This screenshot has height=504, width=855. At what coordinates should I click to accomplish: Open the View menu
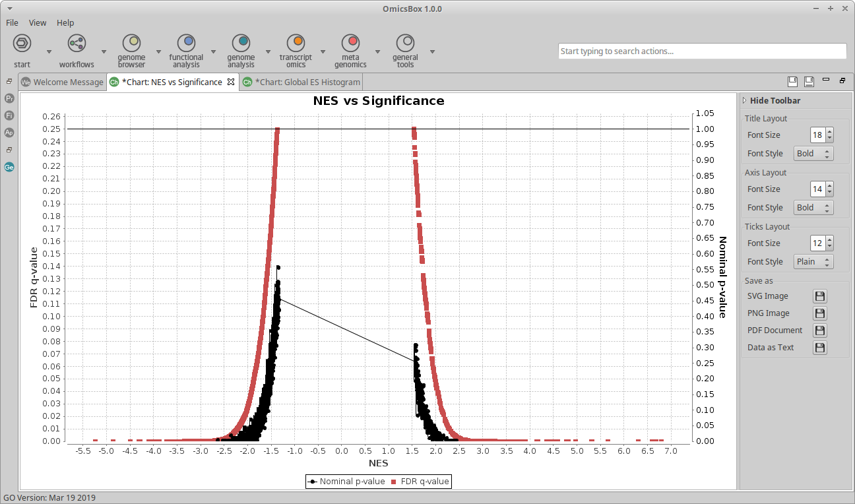click(38, 22)
